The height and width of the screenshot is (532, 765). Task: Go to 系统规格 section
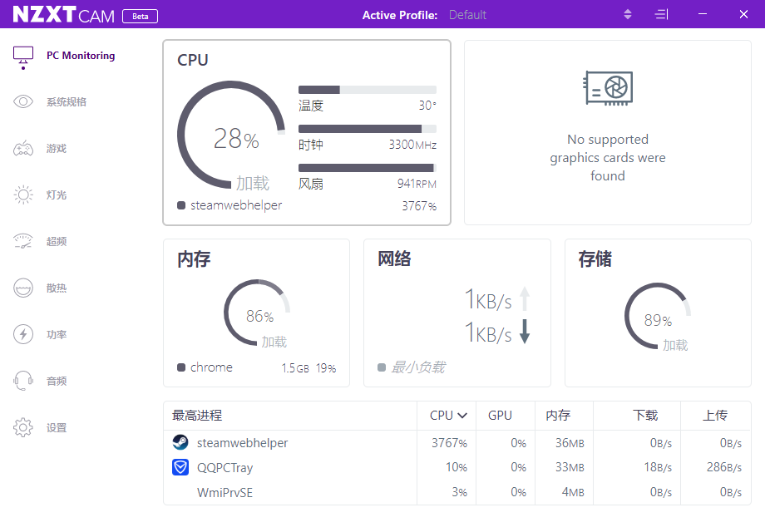(67, 102)
